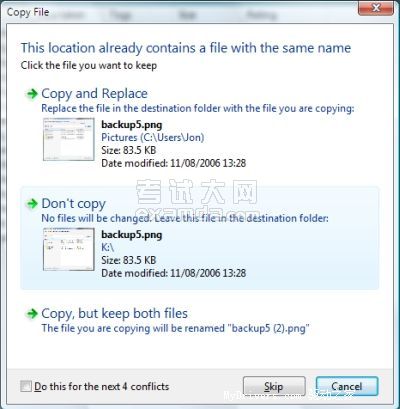Viewport: 400px width, 409px height.
Task: Click the renamed backup5 (2).png description line
Action: pos(175,328)
